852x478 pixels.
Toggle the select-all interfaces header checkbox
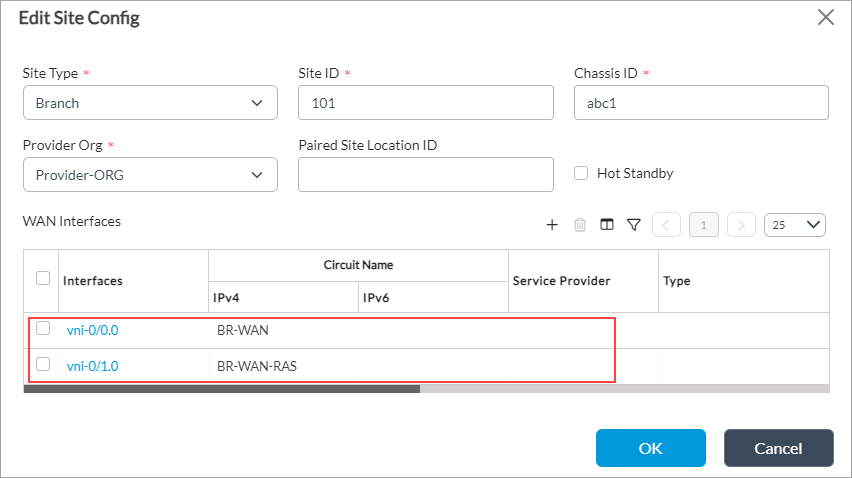coord(43,278)
